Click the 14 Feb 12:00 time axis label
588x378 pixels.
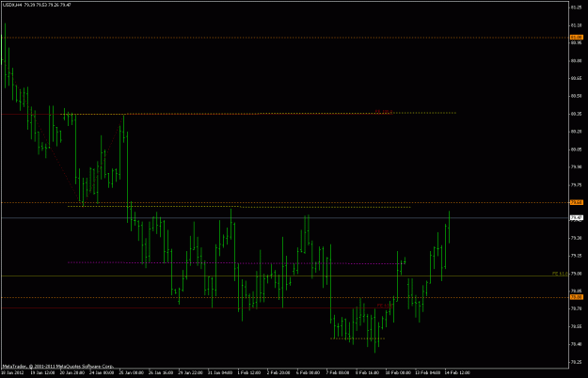[x=457, y=372]
